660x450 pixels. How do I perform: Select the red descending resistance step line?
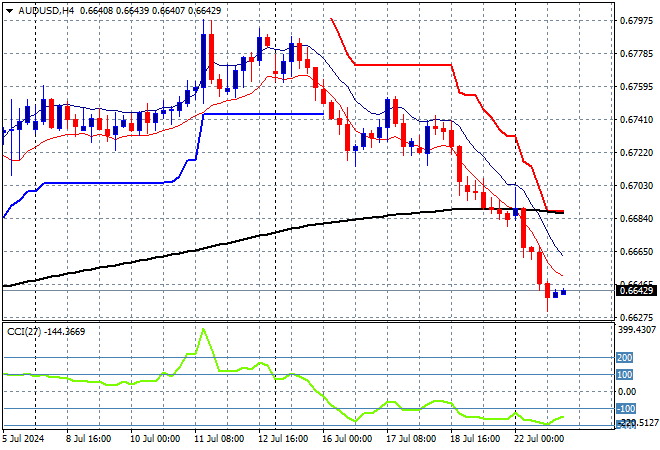point(400,64)
